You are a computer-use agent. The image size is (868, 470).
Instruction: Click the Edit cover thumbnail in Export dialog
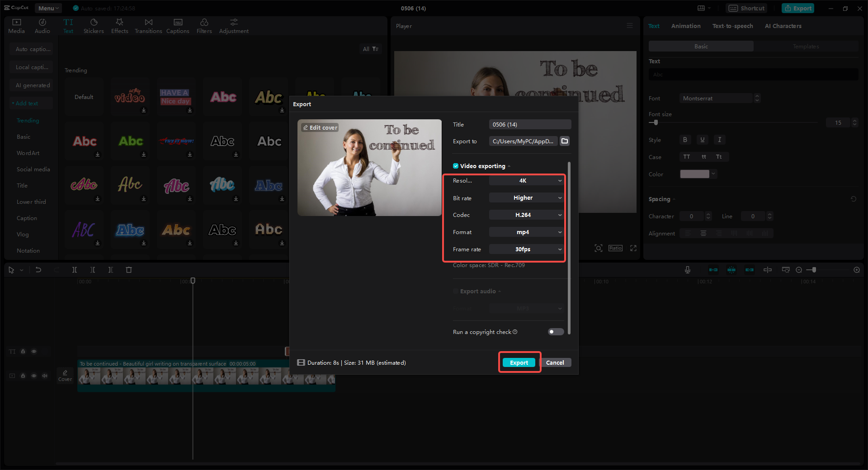[320, 127]
